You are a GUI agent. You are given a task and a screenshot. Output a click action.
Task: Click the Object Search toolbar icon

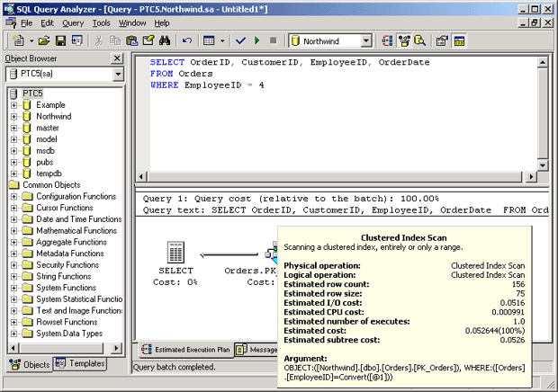pyautogui.click(x=421, y=41)
